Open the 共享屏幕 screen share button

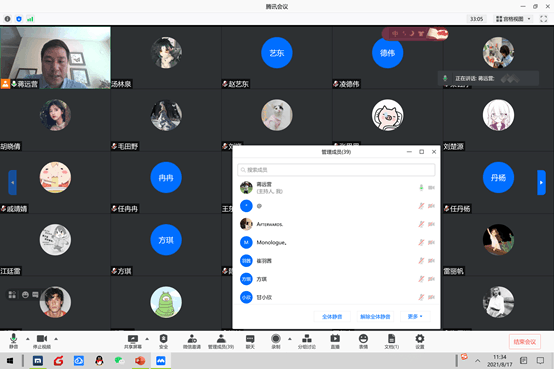coord(133,341)
